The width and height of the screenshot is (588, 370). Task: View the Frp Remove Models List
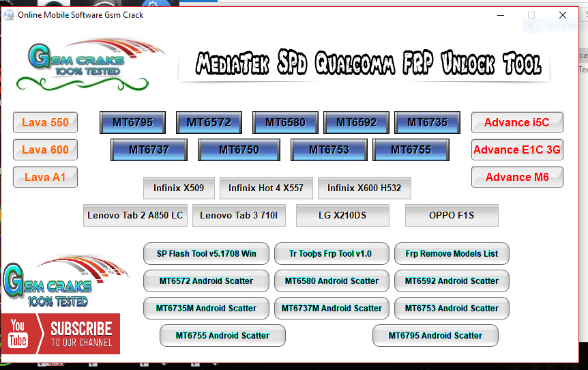pos(452,254)
